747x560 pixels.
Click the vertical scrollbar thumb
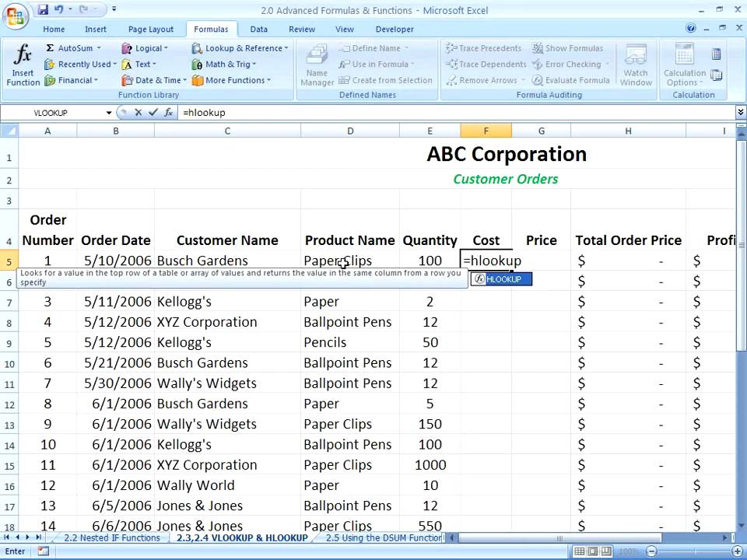pos(741,245)
